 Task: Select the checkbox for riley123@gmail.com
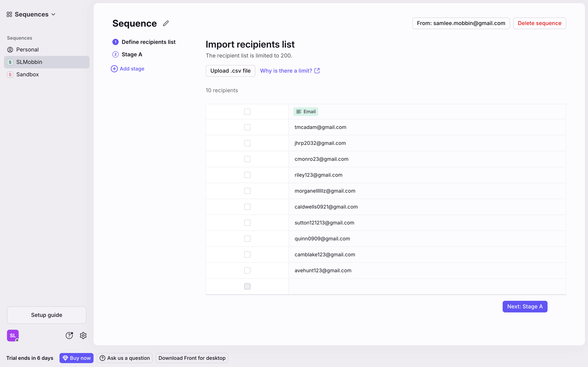click(247, 175)
